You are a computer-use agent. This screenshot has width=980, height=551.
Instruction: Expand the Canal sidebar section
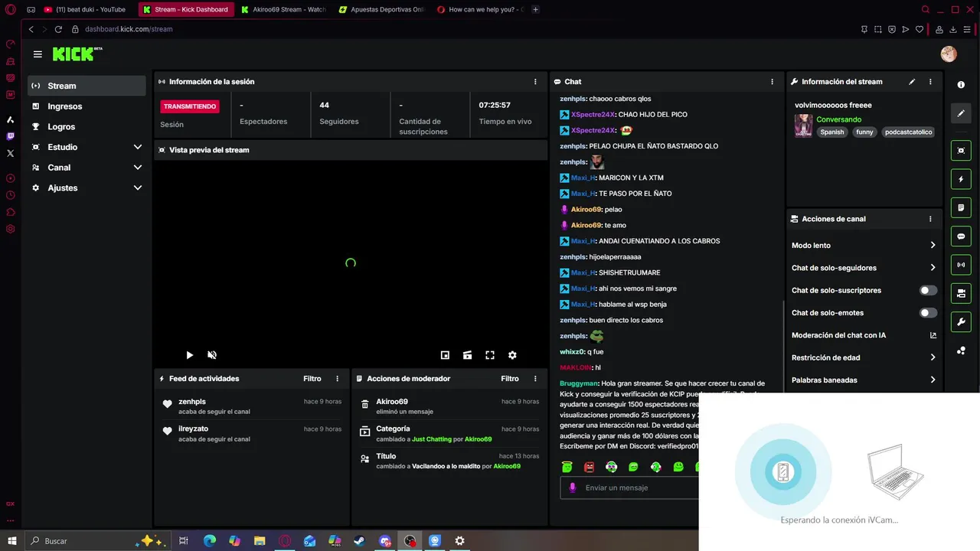pos(87,168)
